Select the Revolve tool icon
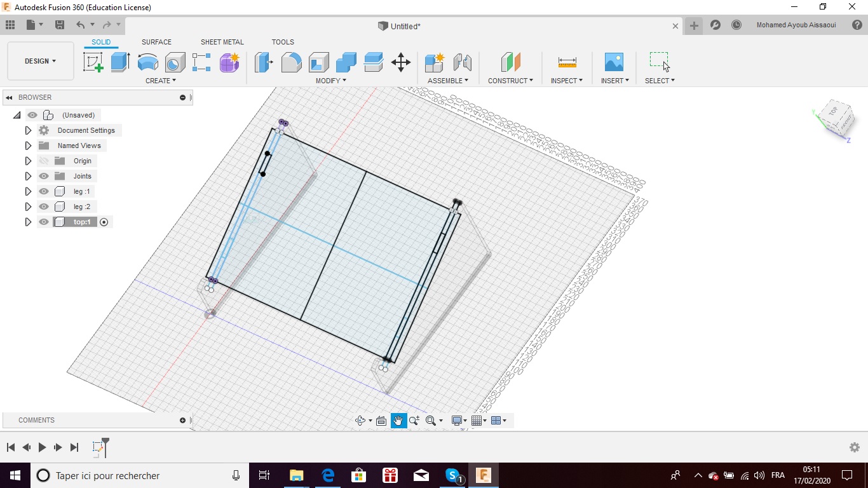 (148, 62)
